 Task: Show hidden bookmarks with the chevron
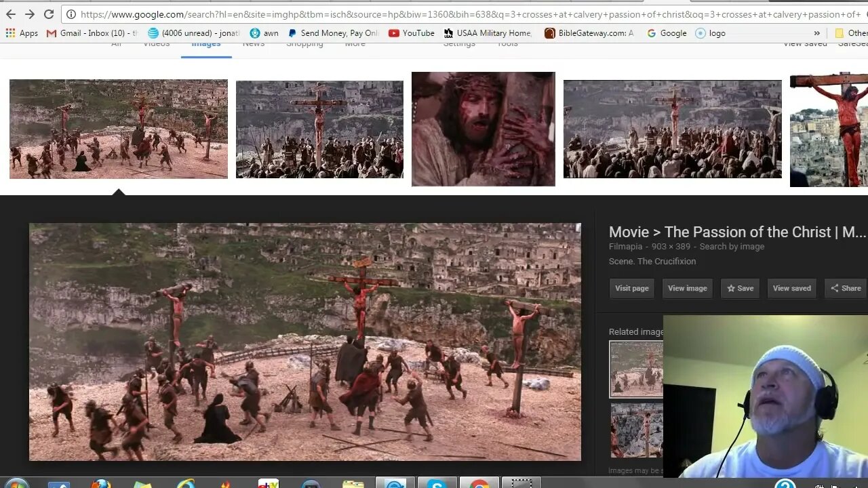[x=816, y=33]
